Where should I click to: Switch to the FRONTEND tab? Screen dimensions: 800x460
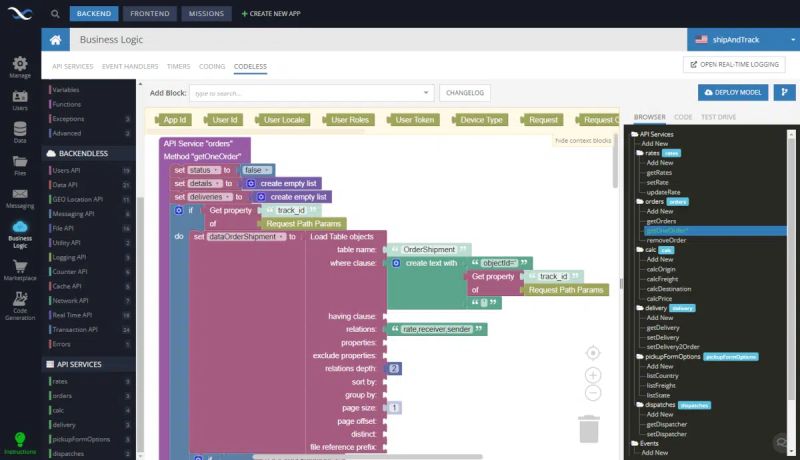149,14
